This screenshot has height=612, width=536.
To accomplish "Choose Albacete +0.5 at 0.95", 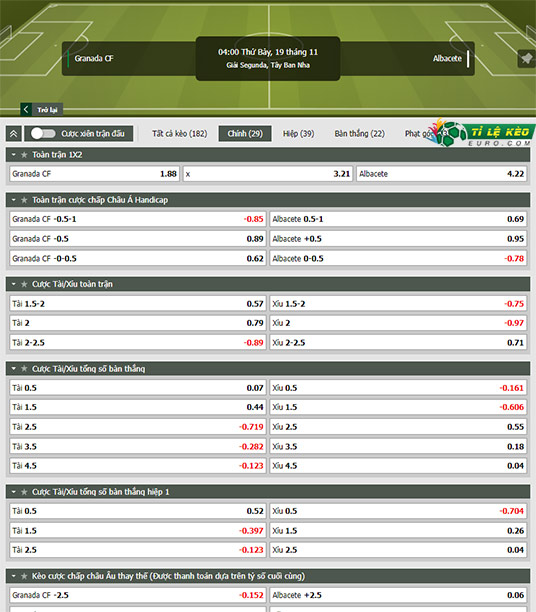I will point(398,239).
